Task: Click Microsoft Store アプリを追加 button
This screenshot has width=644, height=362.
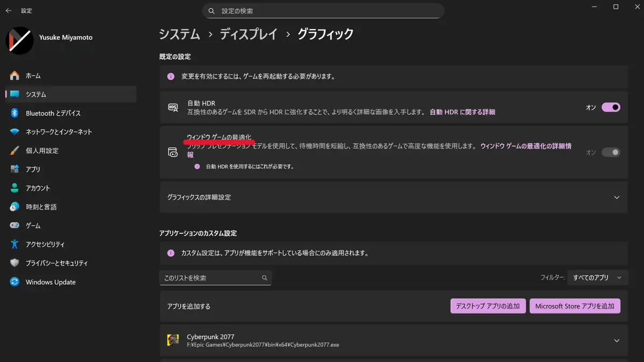Action: [x=574, y=306]
